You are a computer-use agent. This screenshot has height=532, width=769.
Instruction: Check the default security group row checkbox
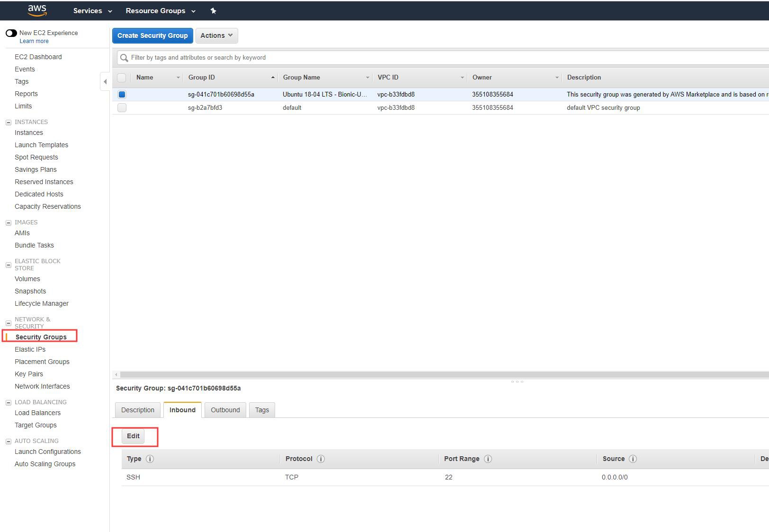[x=122, y=107]
